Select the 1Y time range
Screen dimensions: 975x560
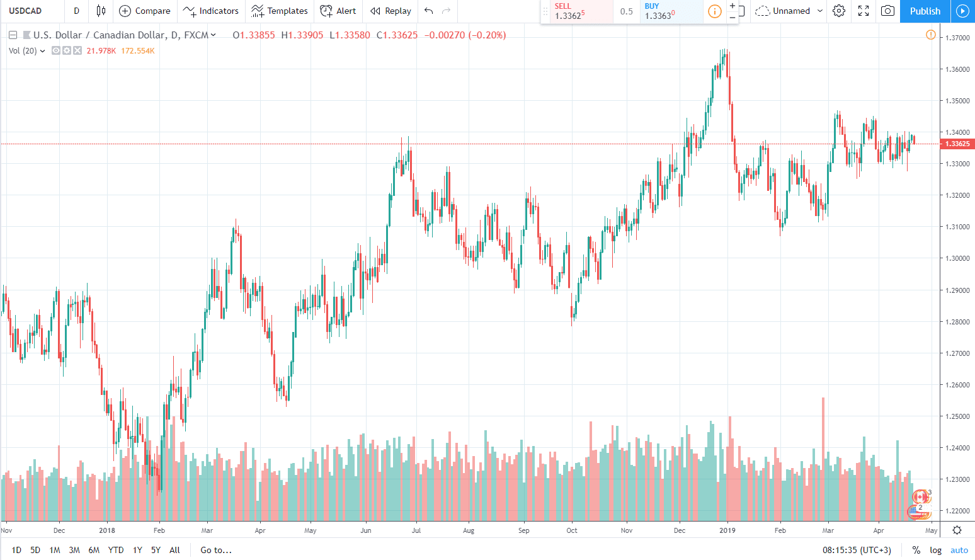(137, 550)
